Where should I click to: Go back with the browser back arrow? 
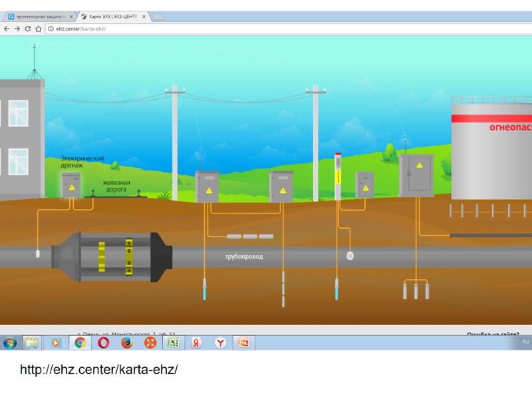pyautogui.click(x=7, y=29)
